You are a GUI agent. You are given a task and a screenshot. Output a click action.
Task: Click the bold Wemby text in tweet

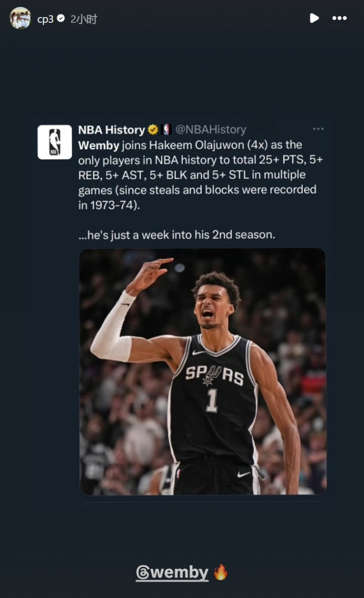(x=99, y=145)
